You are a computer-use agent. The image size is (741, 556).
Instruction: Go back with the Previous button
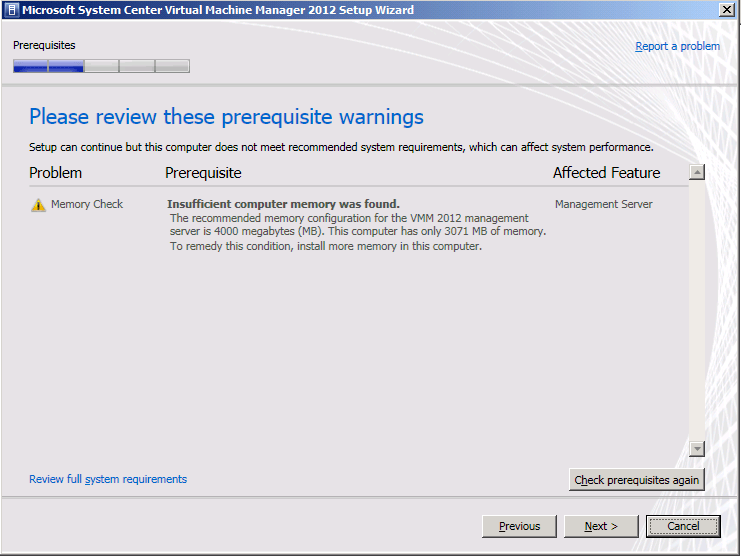pos(519,526)
